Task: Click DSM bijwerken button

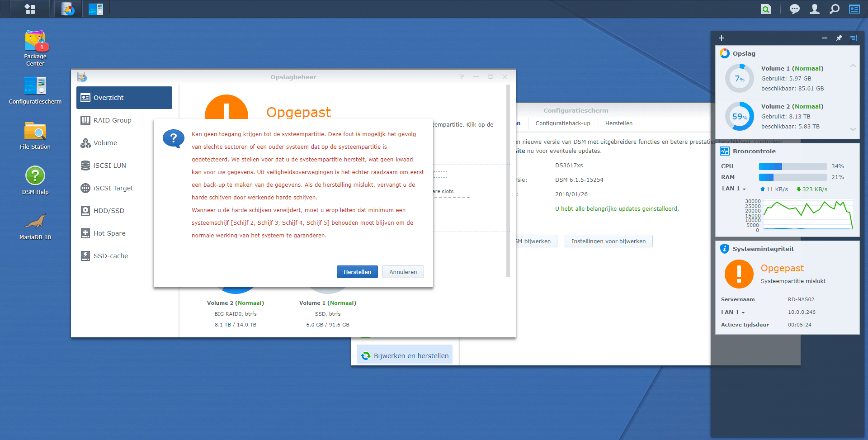Action: (536, 241)
